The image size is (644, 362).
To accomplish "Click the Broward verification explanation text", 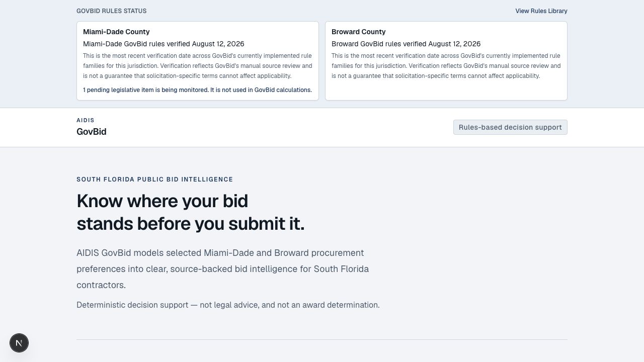I will (446, 66).
